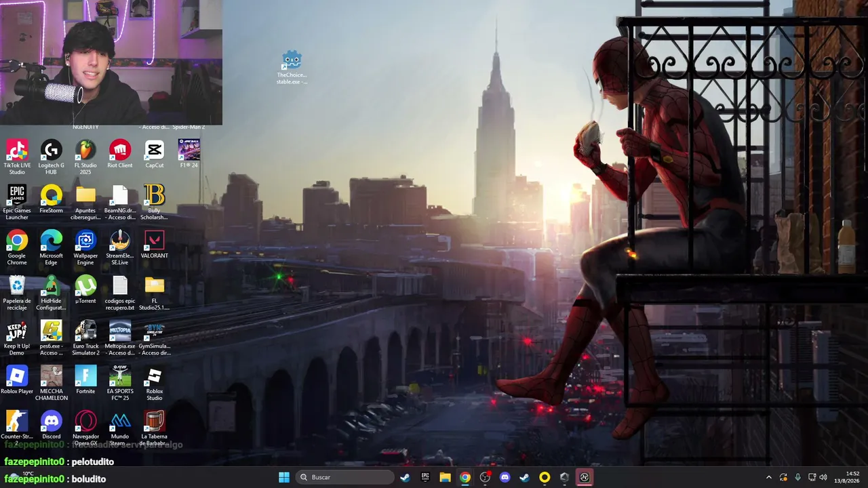Select the VALORANT desktop shortcut
The width and height of the screenshot is (868, 488).
tap(155, 245)
